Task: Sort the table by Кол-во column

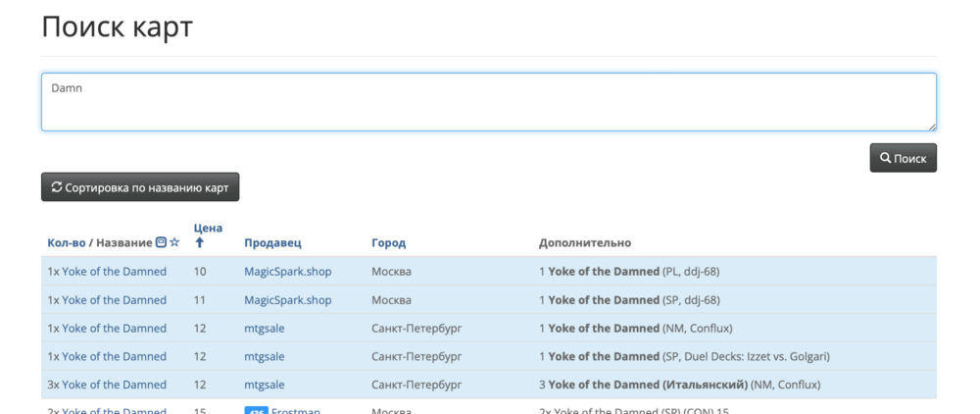Action: click(x=65, y=242)
